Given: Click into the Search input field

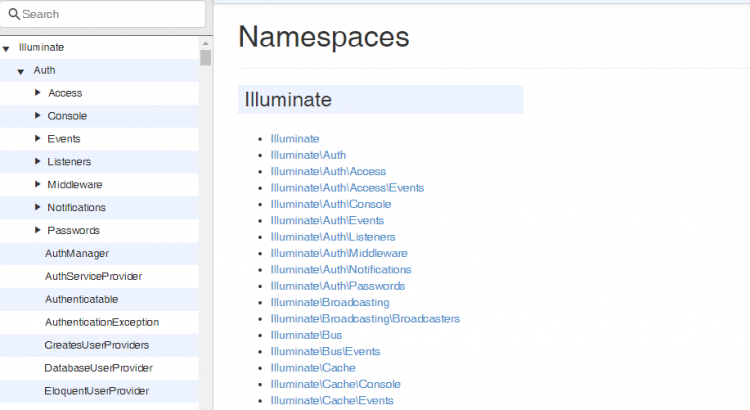Looking at the screenshot, I should 110,15.
